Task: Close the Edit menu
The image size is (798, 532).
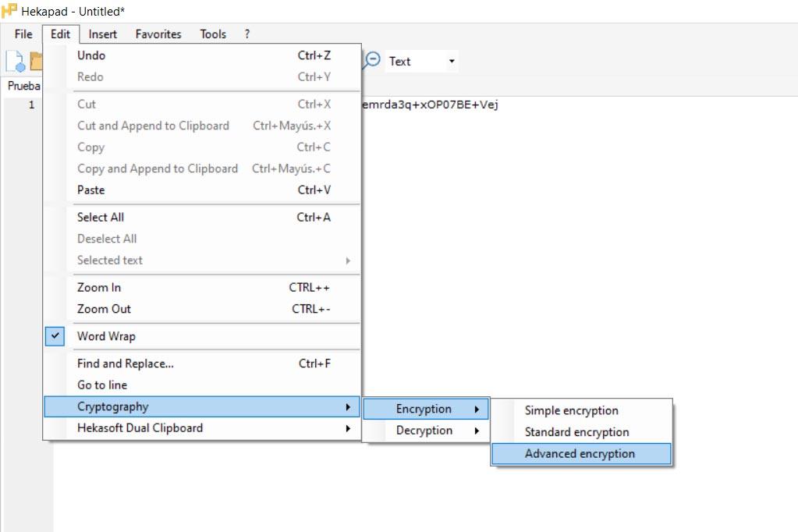Action: (61, 34)
